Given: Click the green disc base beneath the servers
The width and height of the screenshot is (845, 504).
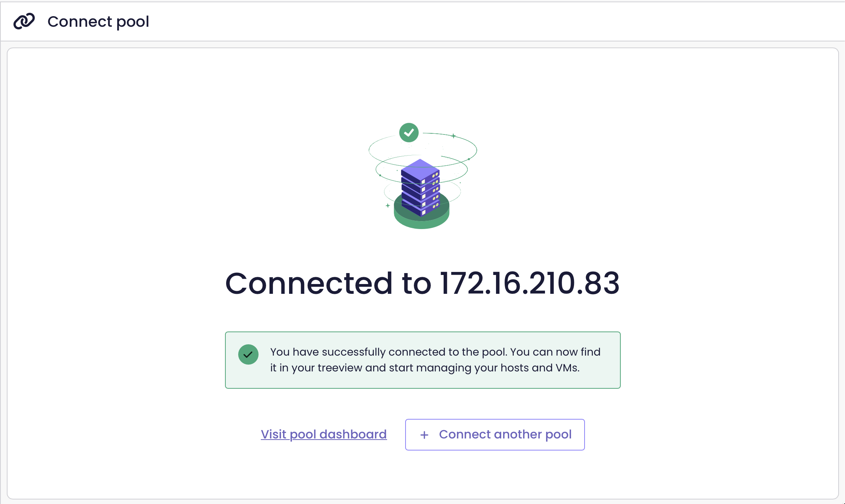Looking at the screenshot, I should coord(421,215).
